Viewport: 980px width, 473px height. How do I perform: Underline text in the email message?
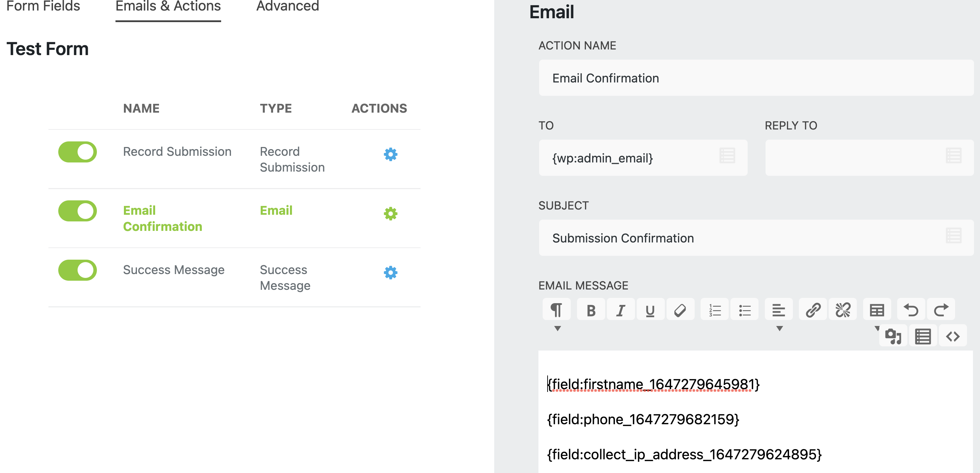[x=650, y=309]
